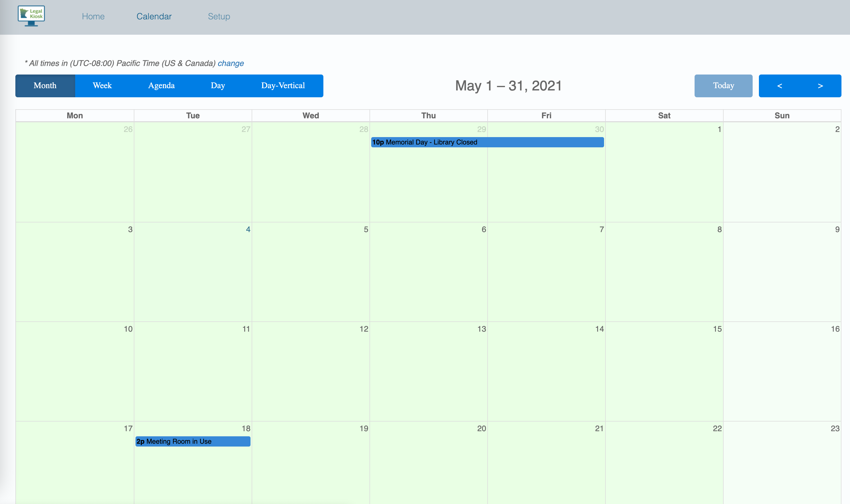Select greyed-out day number 30
850x504 pixels.
click(x=599, y=129)
